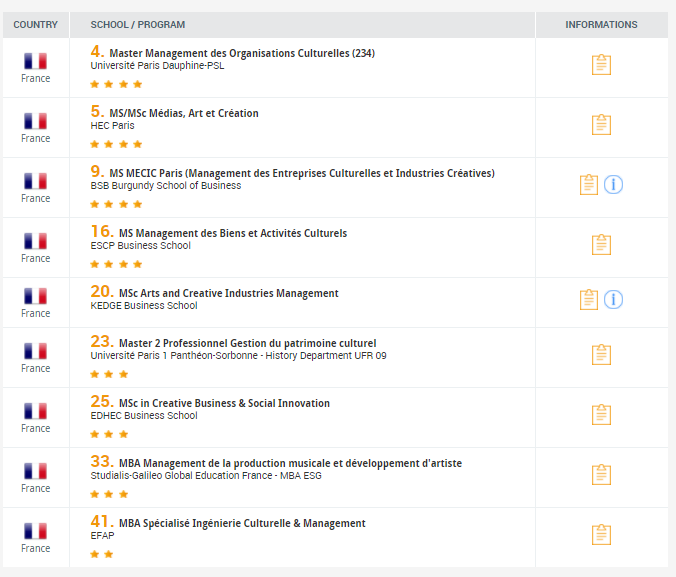Click ranking number 20.
Image resolution: width=676 pixels, height=577 pixels.
click(102, 291)
